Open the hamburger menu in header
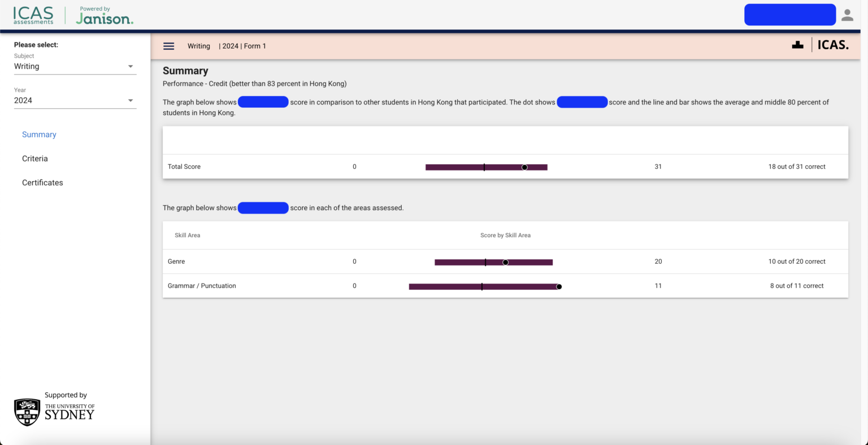This screenshot has height=445, width=868. 168,46
